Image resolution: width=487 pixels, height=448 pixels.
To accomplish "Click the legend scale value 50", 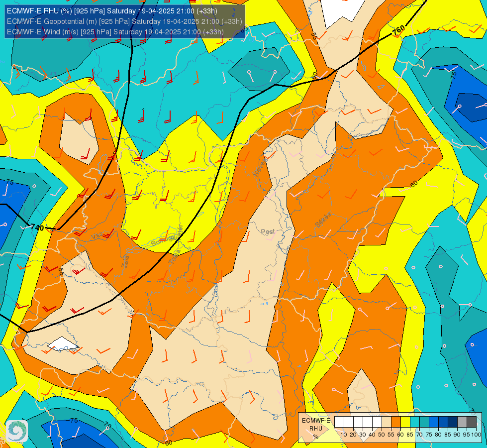I will 382,435.
